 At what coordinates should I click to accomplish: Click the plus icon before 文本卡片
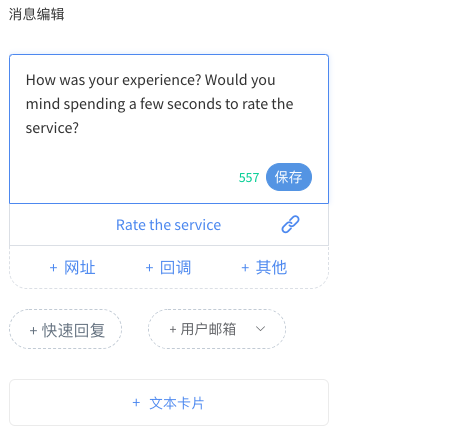(x=136, y=403)
